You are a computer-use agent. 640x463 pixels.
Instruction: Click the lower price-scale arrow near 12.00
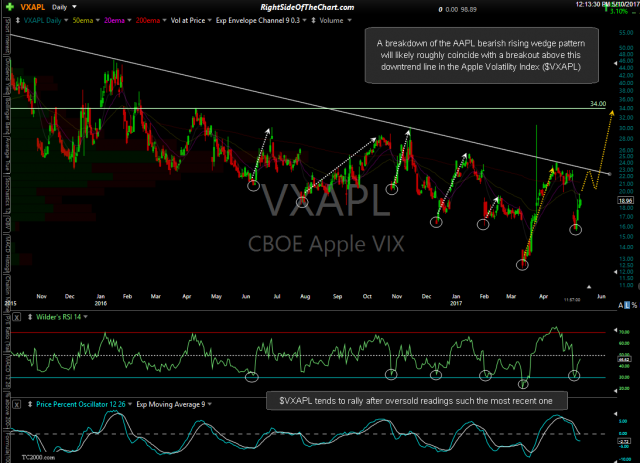[616, 272]
